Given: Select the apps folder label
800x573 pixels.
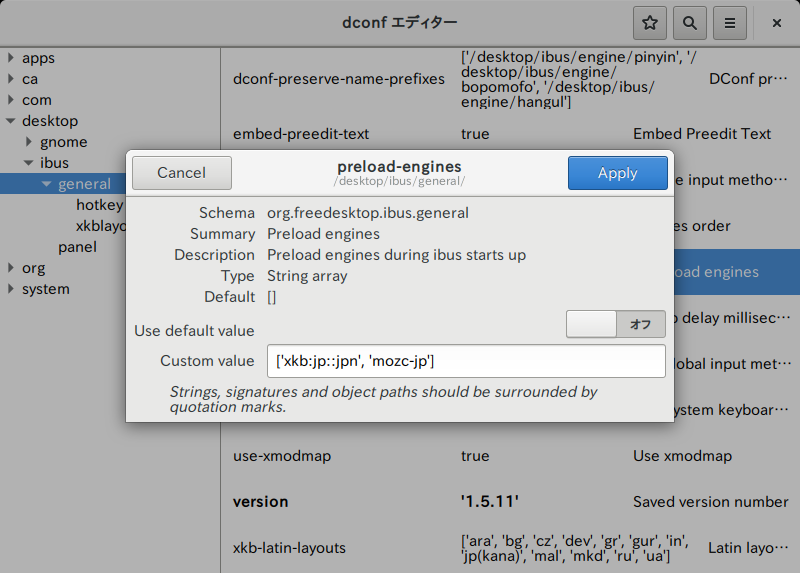Looking at the screenshot, I should 38,58.
